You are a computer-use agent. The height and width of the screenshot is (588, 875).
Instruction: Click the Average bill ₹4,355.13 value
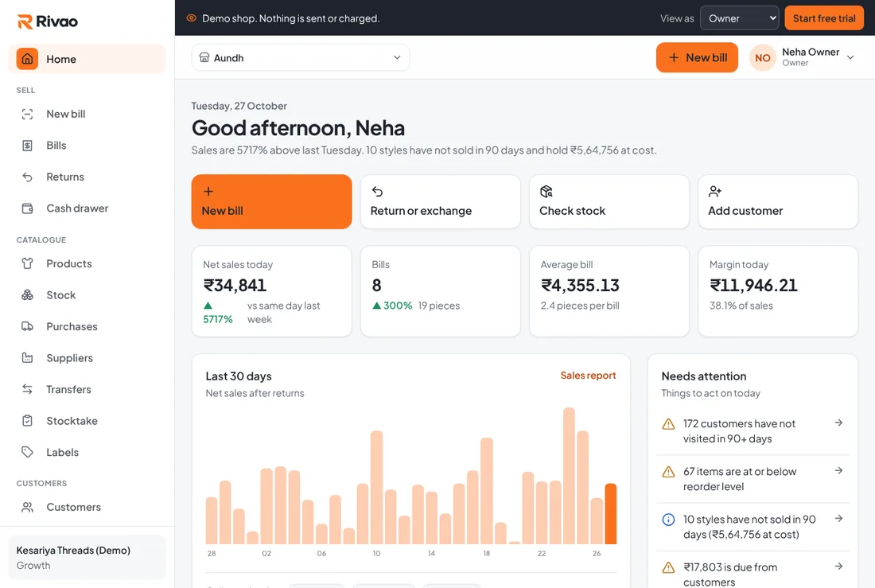581,286
